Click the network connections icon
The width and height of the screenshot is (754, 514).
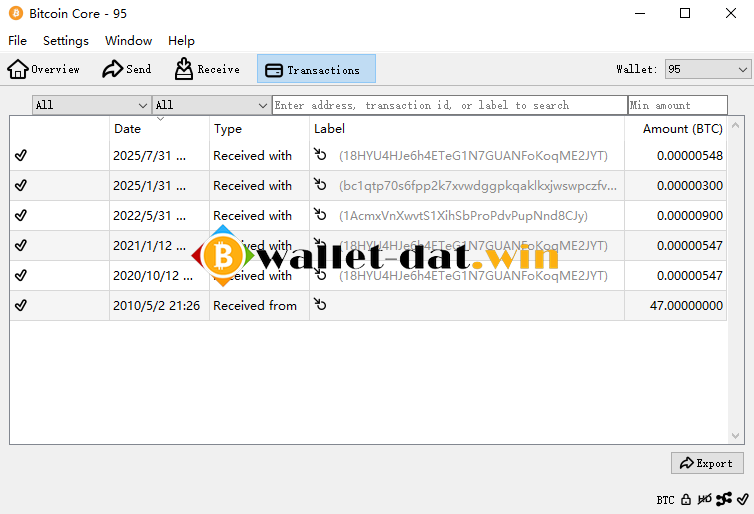coord(724,500)
